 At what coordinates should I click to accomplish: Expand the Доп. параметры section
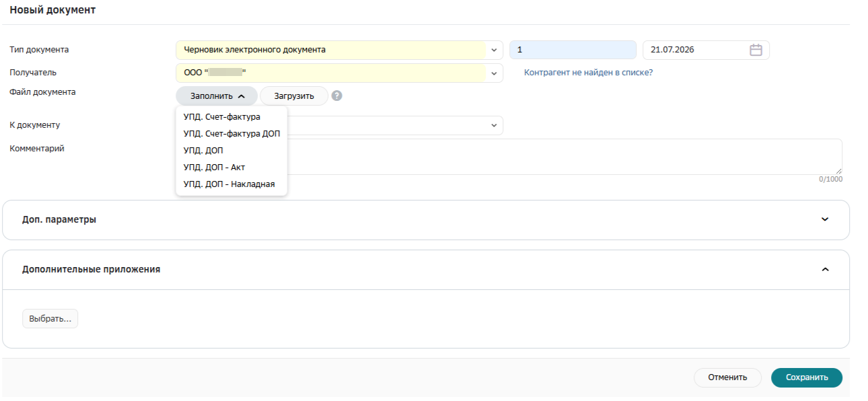pyautogui.click(x=825, y=219)
